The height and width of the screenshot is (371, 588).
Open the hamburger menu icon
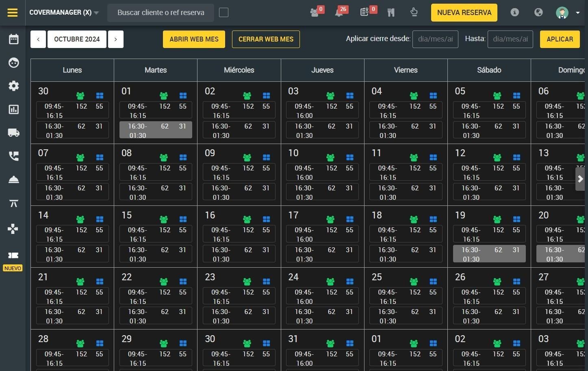(x=13, y=13)
